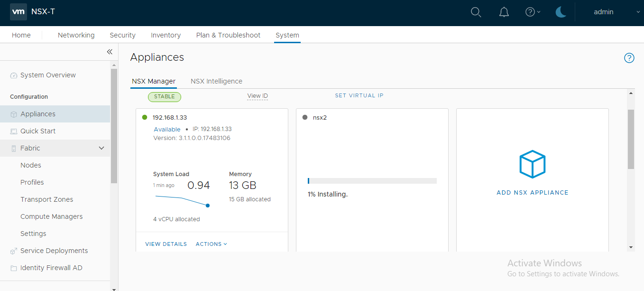Open the page help circle icon
Viewport: 644px width, 291px height.
[x=629, y=58]
